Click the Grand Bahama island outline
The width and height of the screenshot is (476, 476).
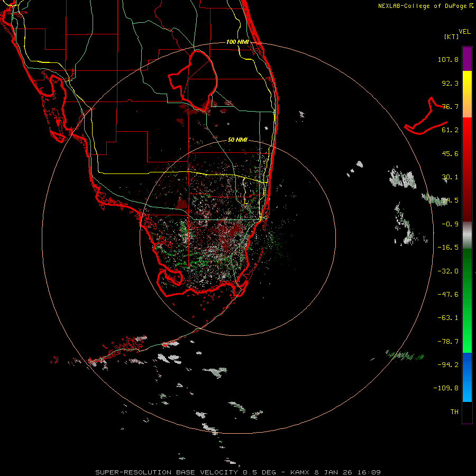click(x=426, y=116)
